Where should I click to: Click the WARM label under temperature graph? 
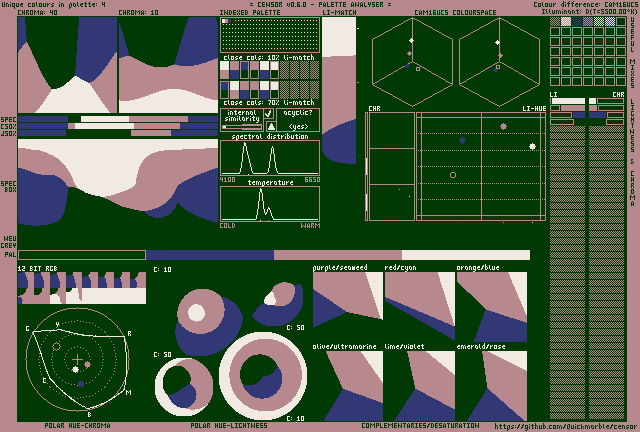coord(310,225)
